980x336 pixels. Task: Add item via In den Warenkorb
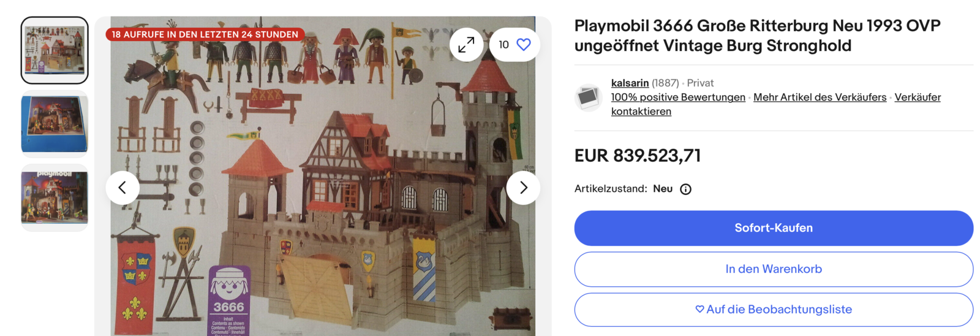click(x=774, y=269)
